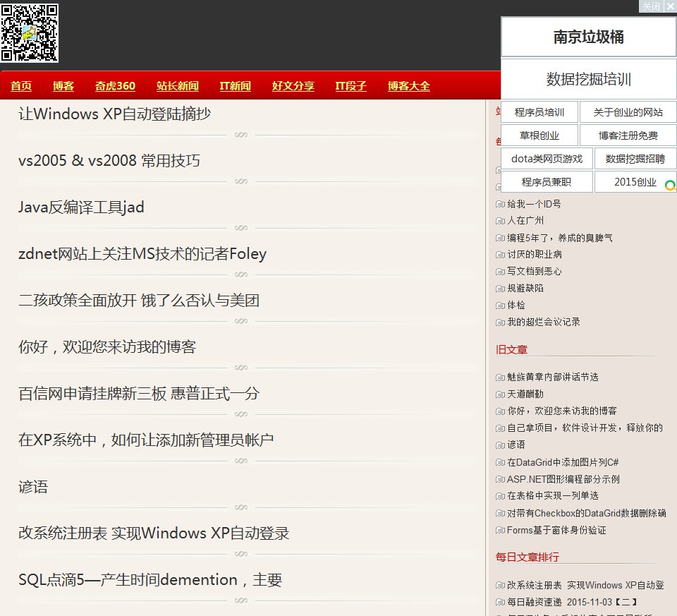This screenshot has width=677, height=616.
Task: Open the 南京垃圾桶 ad button
Action: point(588,37)
